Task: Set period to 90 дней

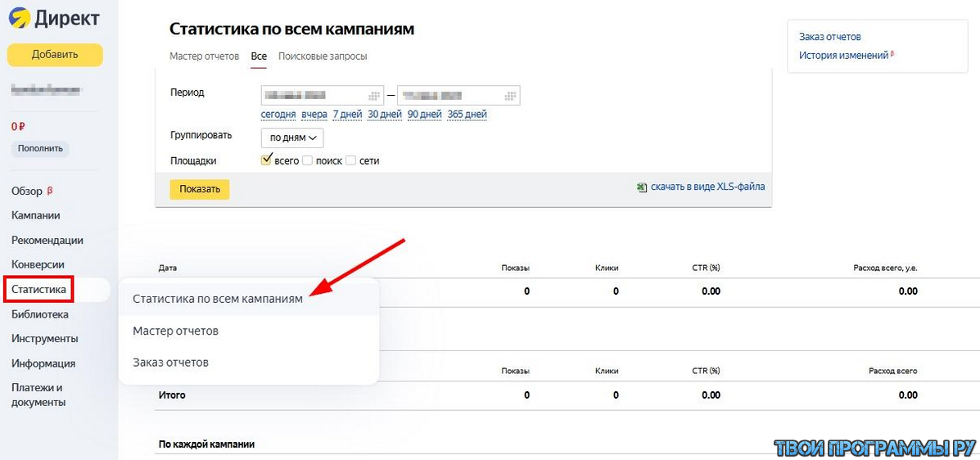Action: (x=424, y=115)
